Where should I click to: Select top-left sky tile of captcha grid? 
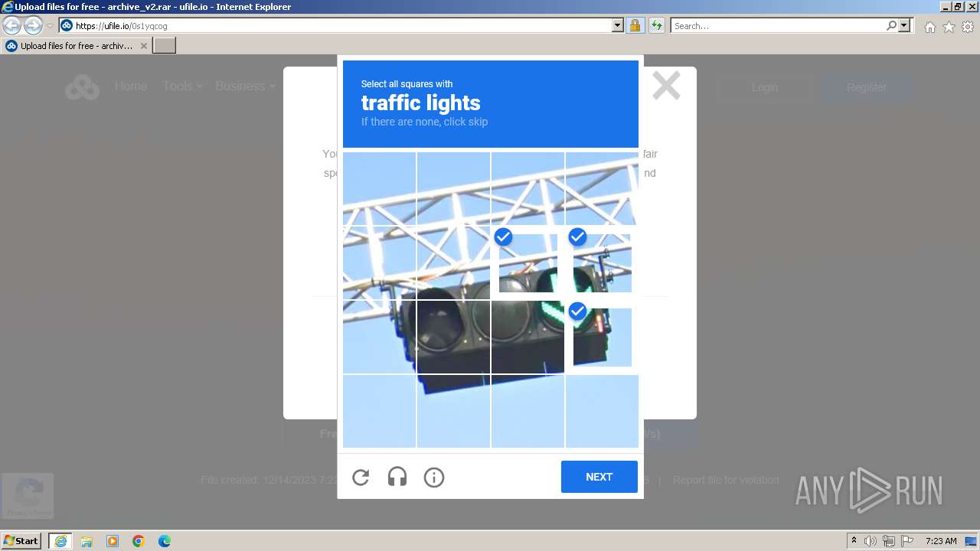tap(379, 188)
